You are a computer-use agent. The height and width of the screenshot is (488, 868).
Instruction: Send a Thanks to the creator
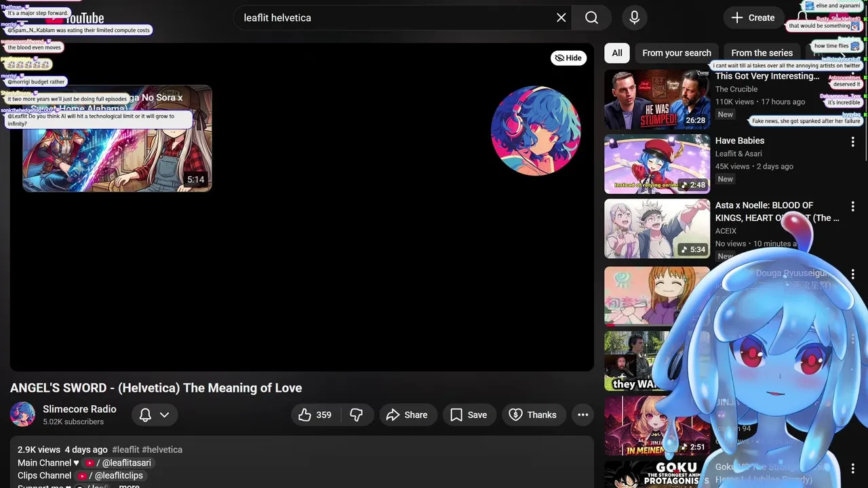pos(533,415)
